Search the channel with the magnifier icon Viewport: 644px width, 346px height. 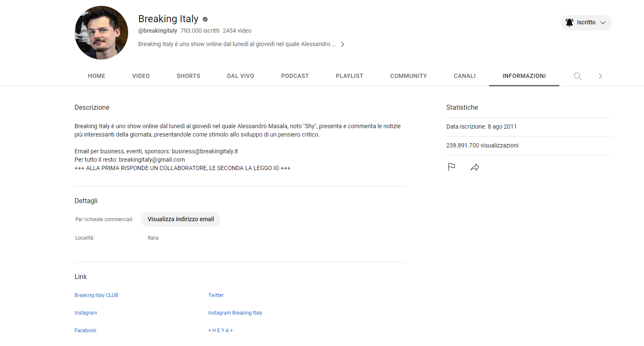point(577,76)
